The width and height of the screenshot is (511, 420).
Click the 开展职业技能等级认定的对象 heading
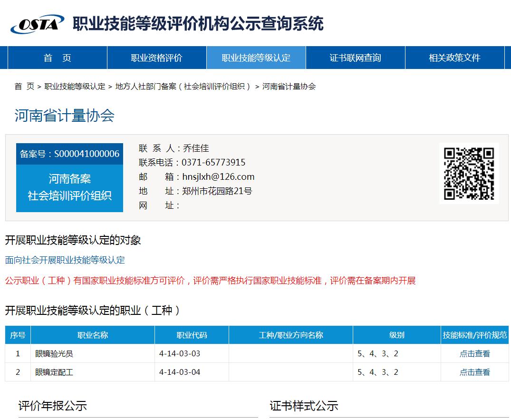[73, 240]
